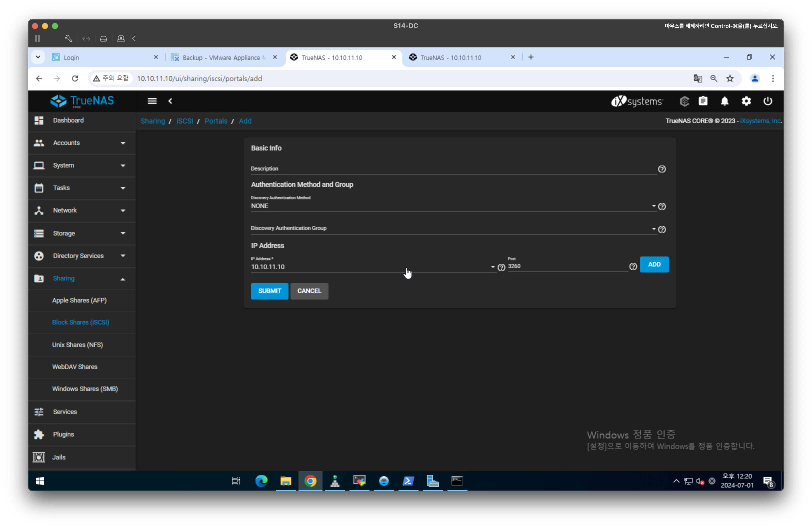Click the power icon in header

(x=768, y=101)
